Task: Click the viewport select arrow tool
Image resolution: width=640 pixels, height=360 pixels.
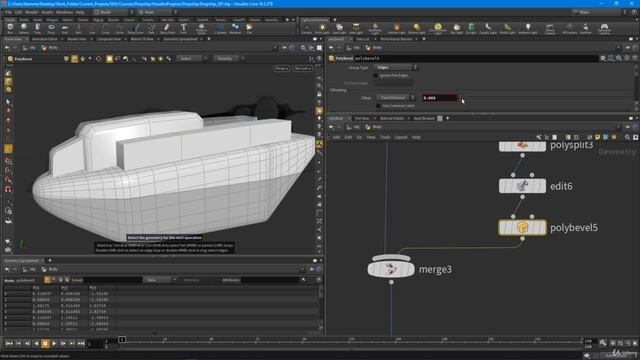Action: (8, 102)
